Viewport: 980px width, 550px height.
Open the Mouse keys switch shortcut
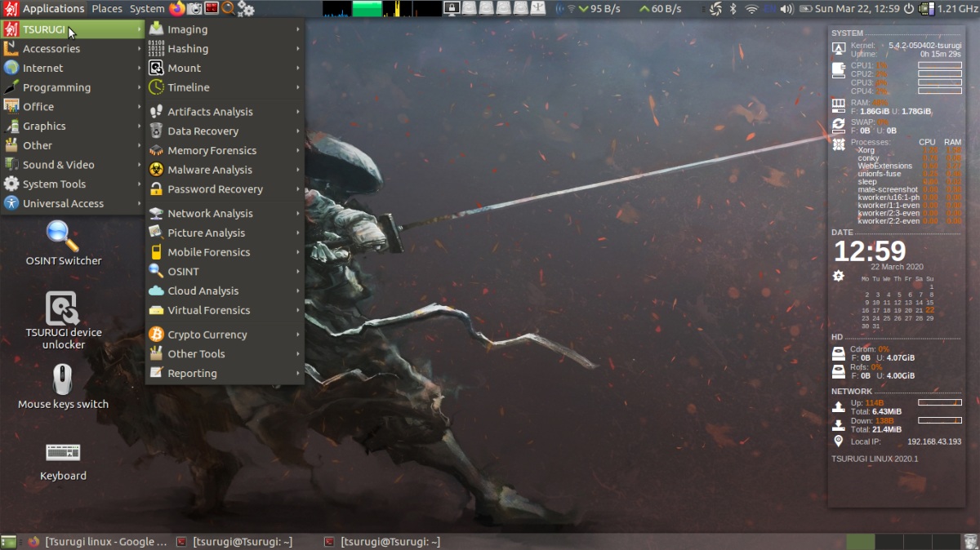64,386
